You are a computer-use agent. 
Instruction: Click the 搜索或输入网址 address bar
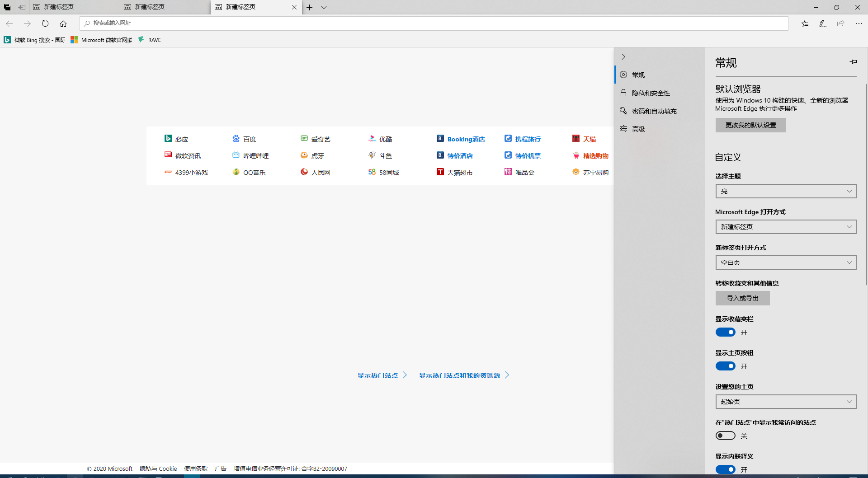click(x=434, y=23)
